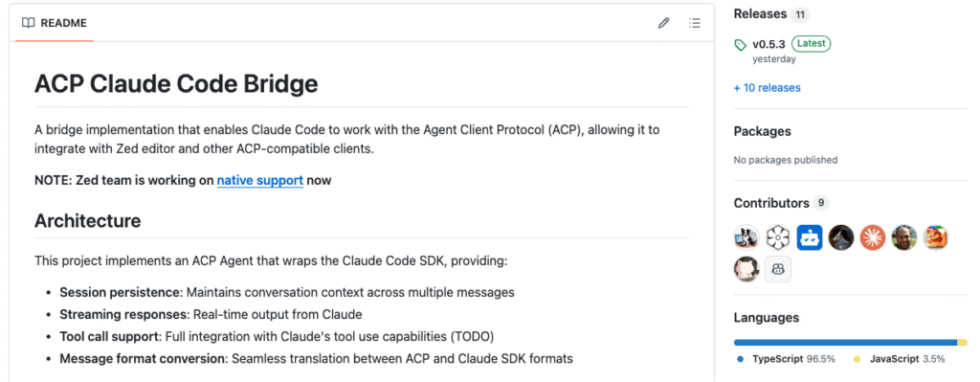Click the pencil edit README icon

(x=664, y=23)
